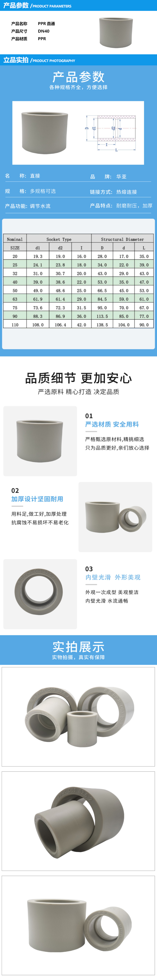Click the 03 内壁光滑 外形美观 heading
Screen dimensions: 157x980
pyautogui.click(x=113, y=573)
